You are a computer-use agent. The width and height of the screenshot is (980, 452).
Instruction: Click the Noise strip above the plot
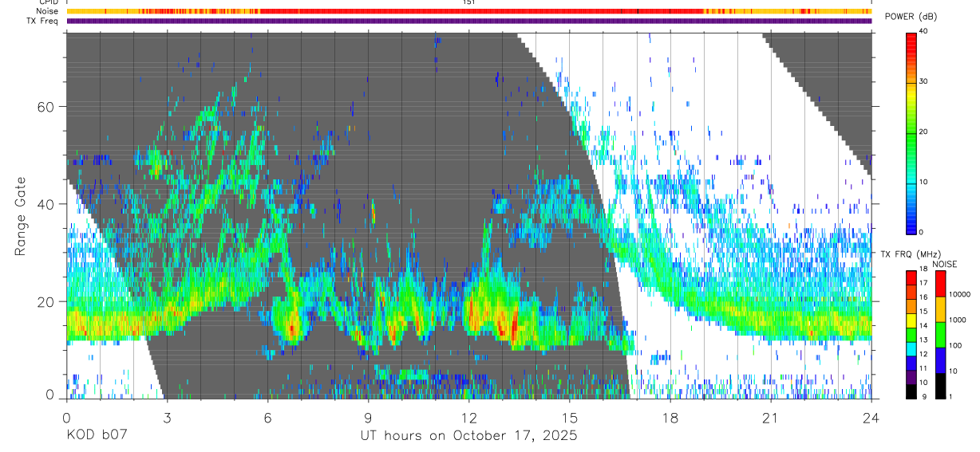(468, 11)
